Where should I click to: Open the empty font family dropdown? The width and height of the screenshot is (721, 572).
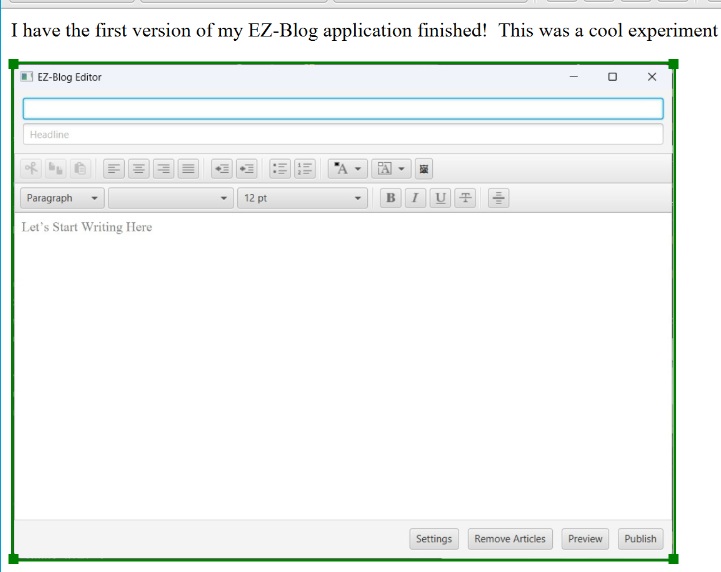click(171, 198)
